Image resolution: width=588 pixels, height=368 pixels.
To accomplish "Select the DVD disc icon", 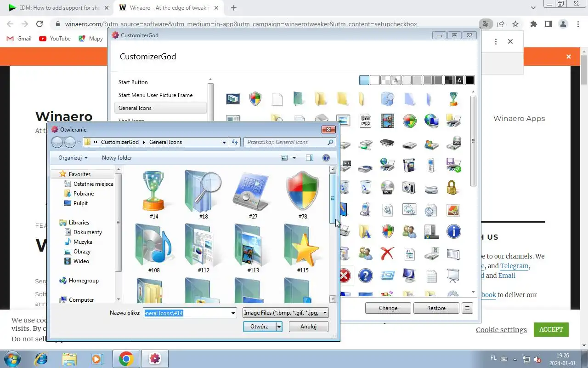I will 387,187.
